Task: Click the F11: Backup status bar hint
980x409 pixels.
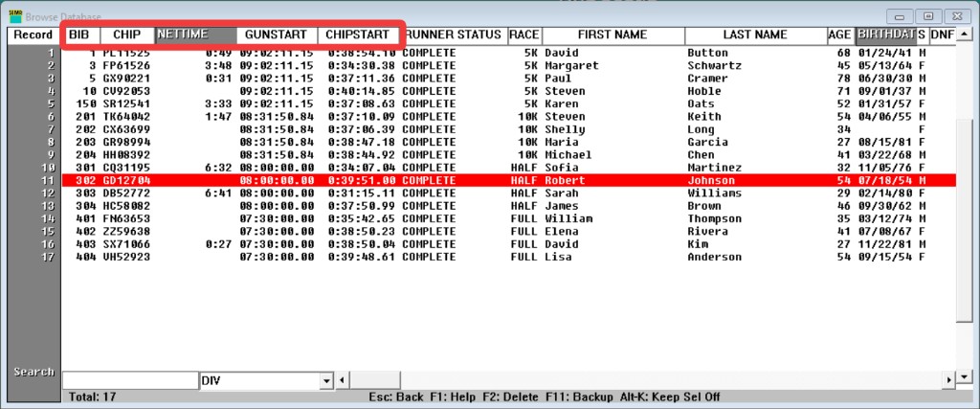Action: tap(579, 398)
